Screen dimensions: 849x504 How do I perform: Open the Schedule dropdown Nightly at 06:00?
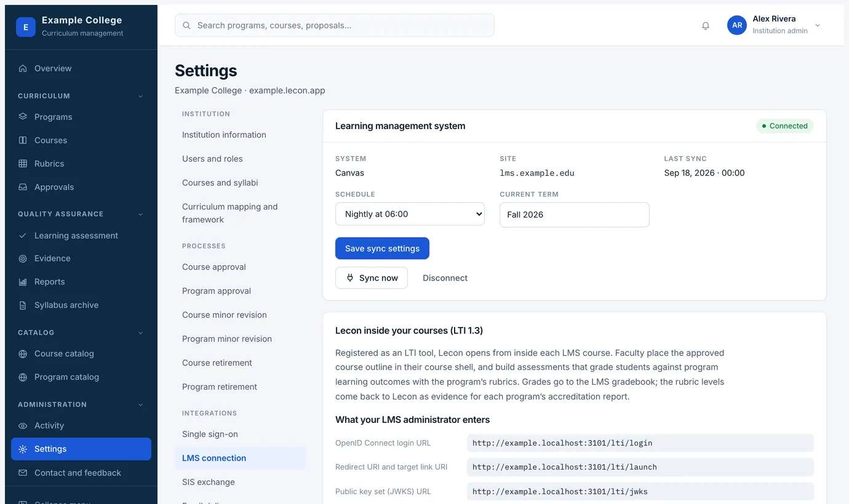coord(410,214)
